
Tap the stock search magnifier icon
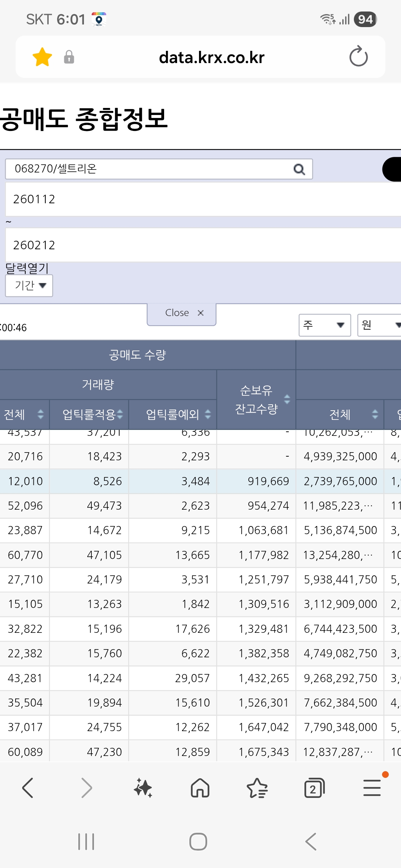point(299,170)
